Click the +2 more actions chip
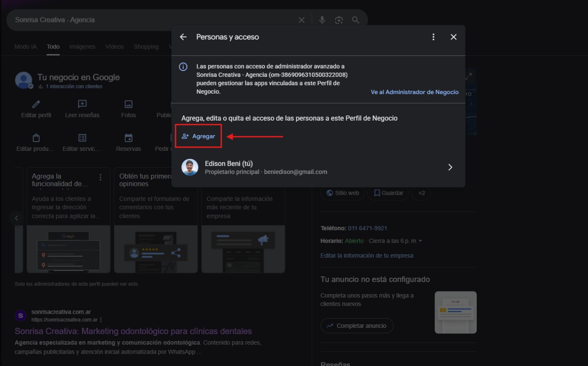Viewport: 588px width, 366px height. [x=421, y=193]
